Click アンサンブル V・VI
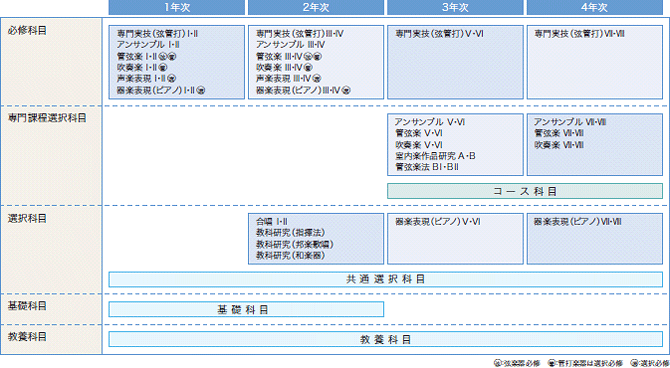 (x=430, y=122)
